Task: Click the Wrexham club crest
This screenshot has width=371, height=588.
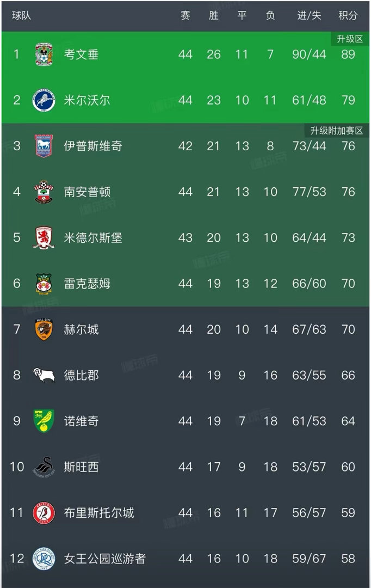Action: tap(44, 284)
